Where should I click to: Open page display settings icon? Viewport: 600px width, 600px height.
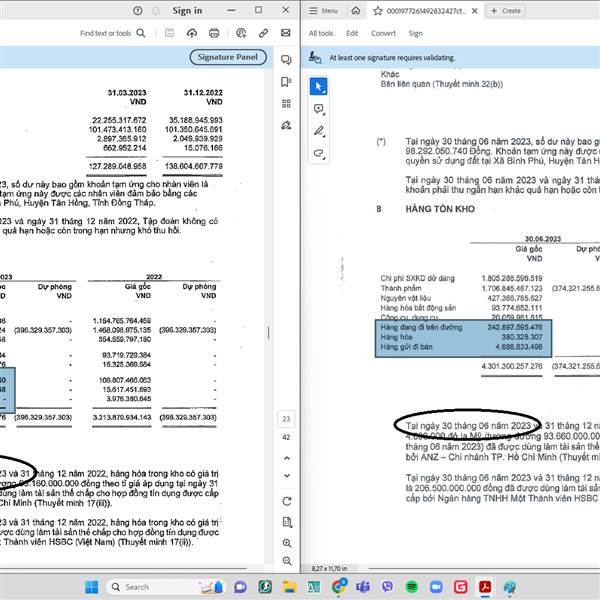[287, 522]
